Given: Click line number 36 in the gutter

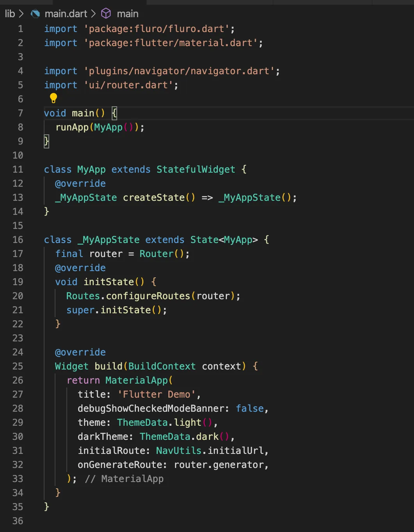Looking at the screenshot, I should pos(18,521).
